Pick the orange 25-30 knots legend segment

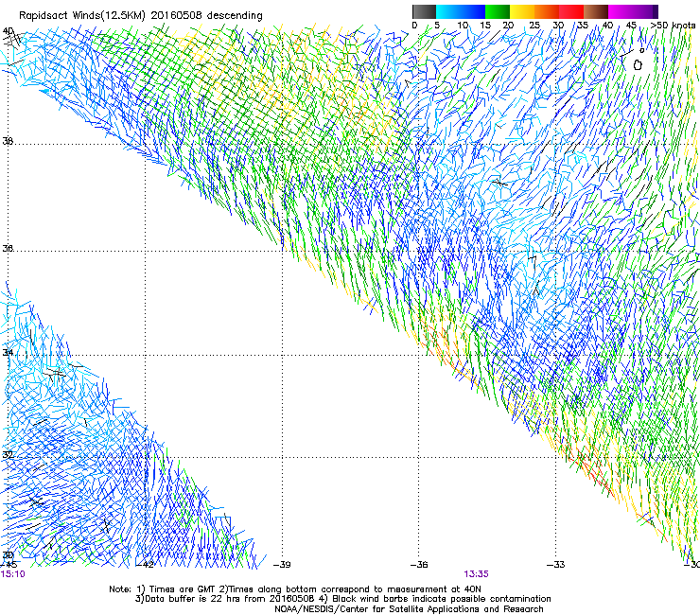547,11
